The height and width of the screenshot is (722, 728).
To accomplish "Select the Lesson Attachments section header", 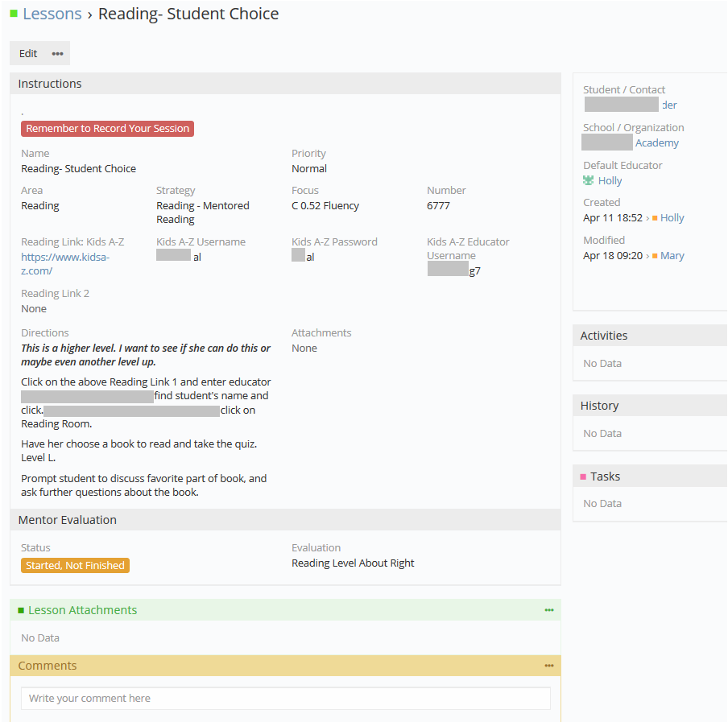I will [x=82, y=610].
